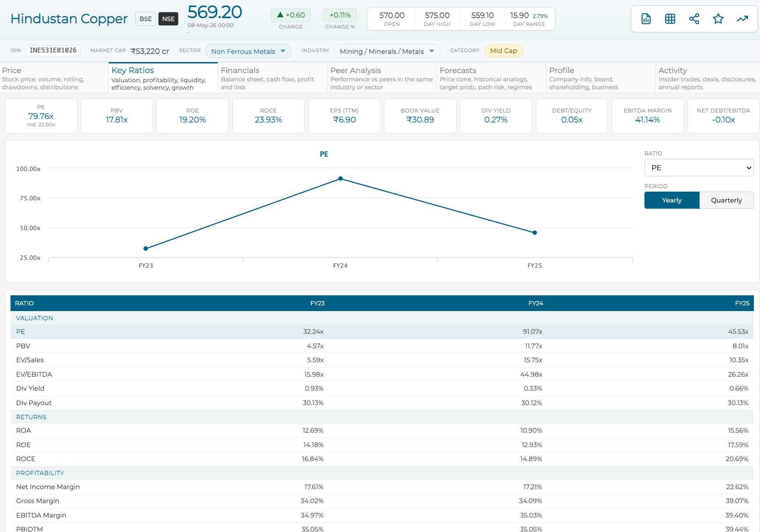
Task: Click the FY23 column header
Action: point(317,303)
